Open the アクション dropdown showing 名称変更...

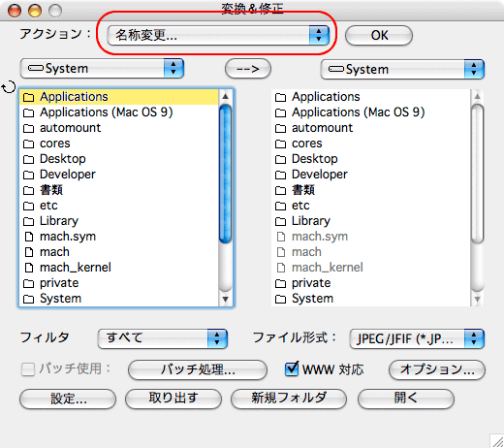(218, 35)
